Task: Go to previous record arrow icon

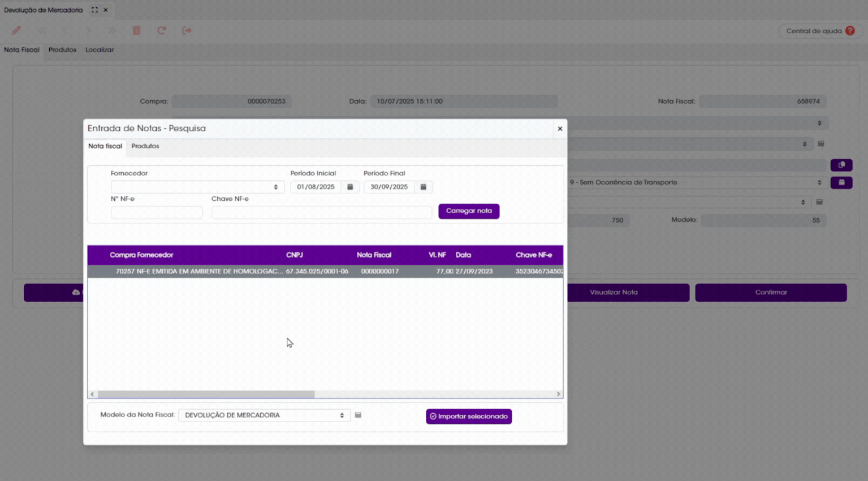Action: 65,31
